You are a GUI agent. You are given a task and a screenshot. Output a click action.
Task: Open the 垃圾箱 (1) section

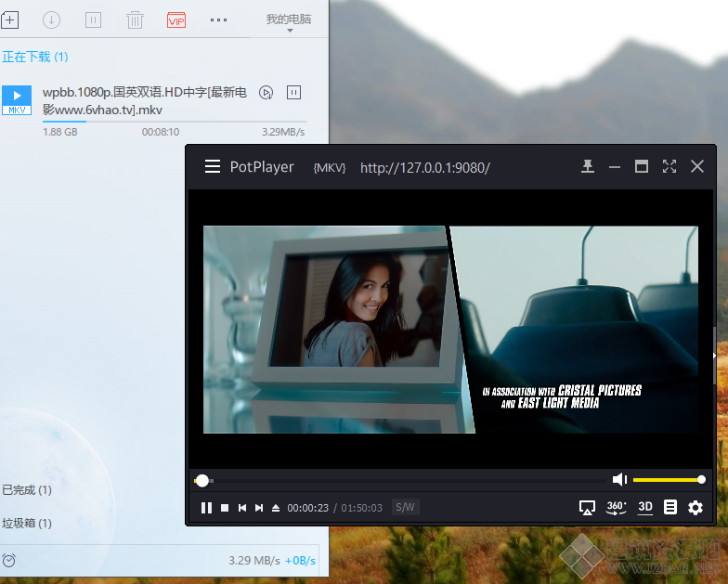[x=27, y=524]
